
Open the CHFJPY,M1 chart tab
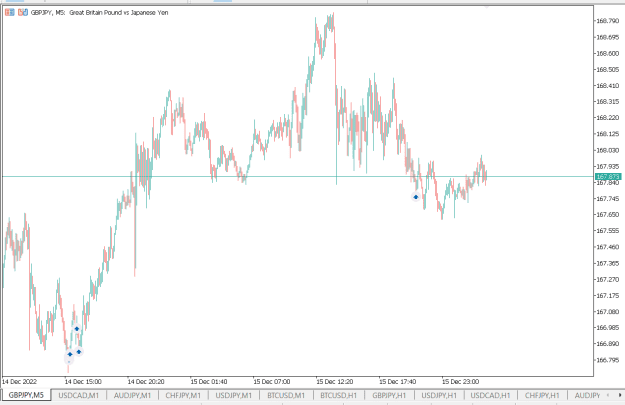(x=183, y=395)
